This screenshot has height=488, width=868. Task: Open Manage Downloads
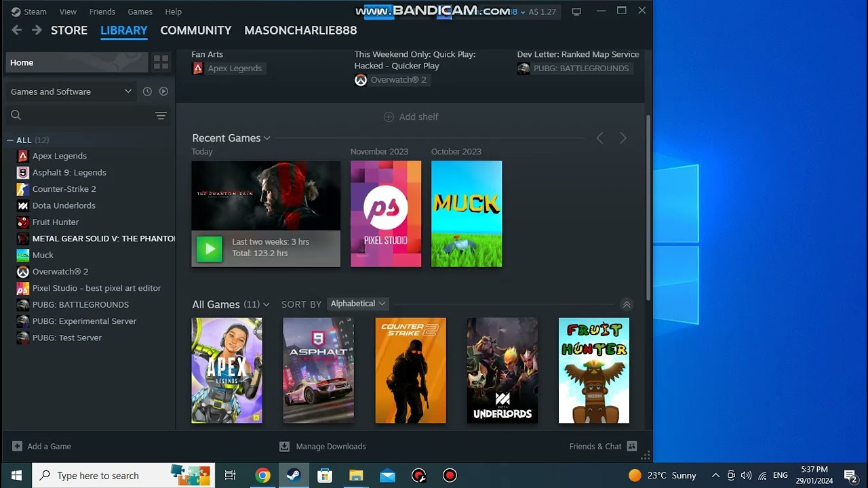pyautogui.click(x=323, y=446)
